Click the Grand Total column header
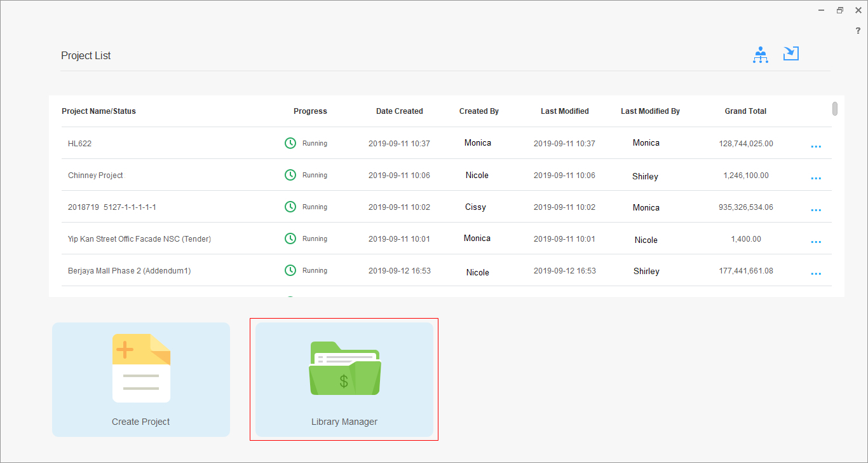This screenshot has width=868, height=463. (x=745, y=111)
